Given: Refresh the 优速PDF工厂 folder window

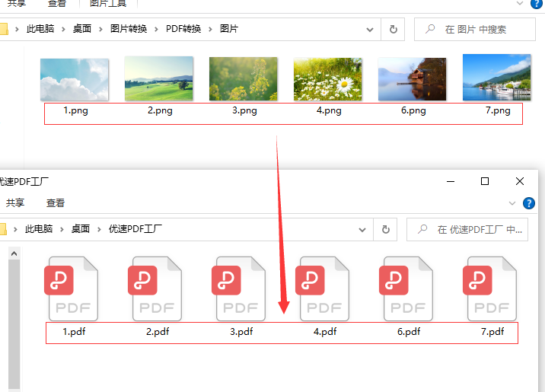Looking at the screenshot, I should (385, 229).
